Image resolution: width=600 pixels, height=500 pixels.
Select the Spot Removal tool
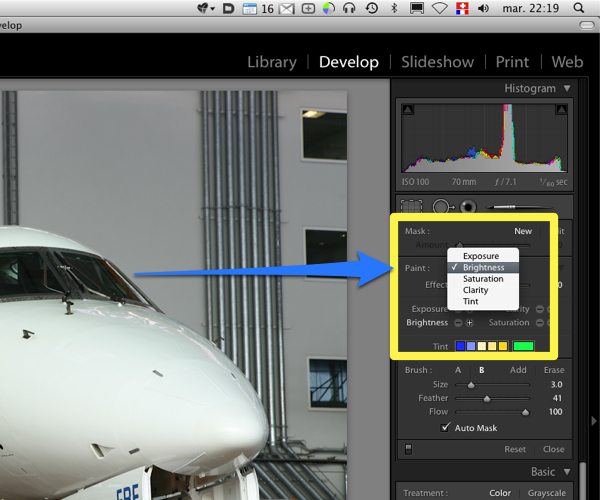pos(443,207)
